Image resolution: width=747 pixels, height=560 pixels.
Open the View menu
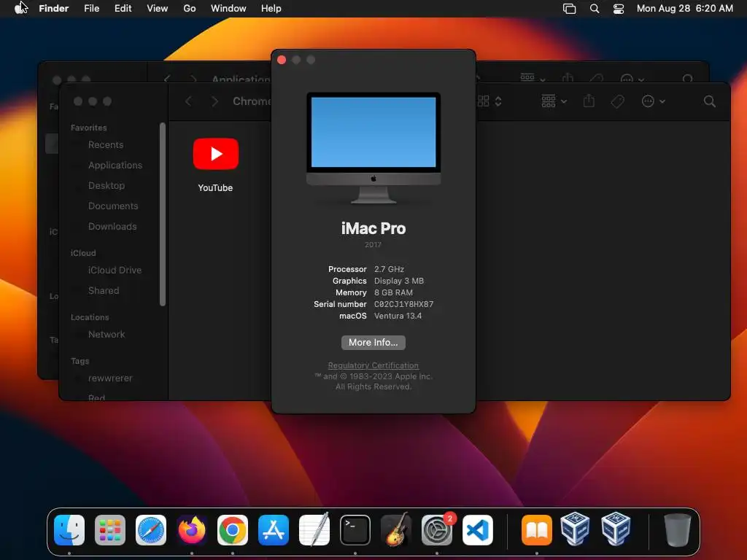tap(158, 8)
